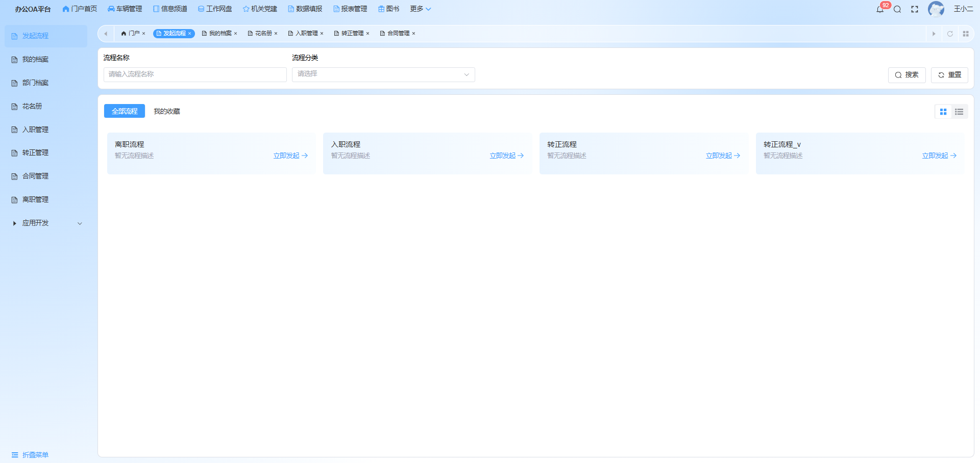Click the 办公OA平台 logo text

click(x=33, y=9)
